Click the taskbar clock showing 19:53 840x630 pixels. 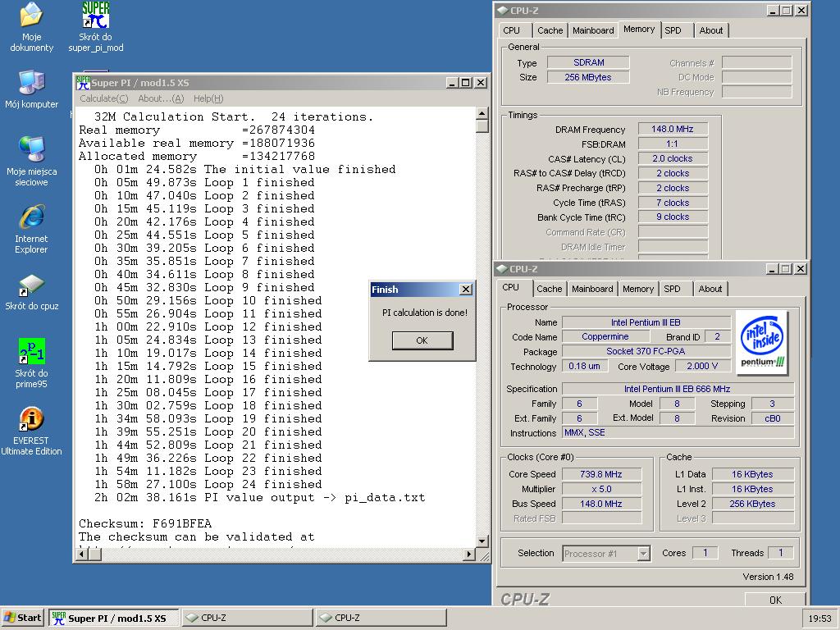[x=819, y=619]
